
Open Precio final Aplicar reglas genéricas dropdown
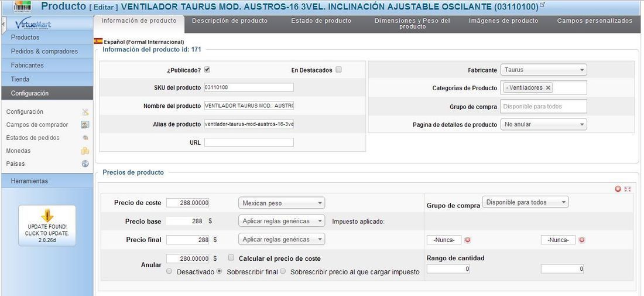[x=282, y=239]
